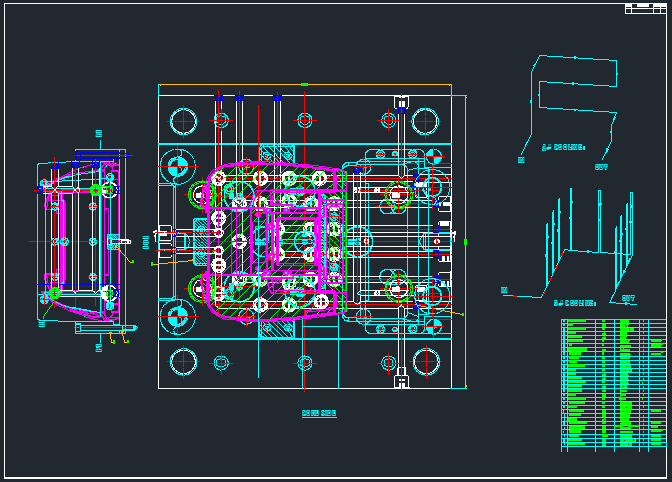Select the CORE SIDE view title text

coord(319,413)
